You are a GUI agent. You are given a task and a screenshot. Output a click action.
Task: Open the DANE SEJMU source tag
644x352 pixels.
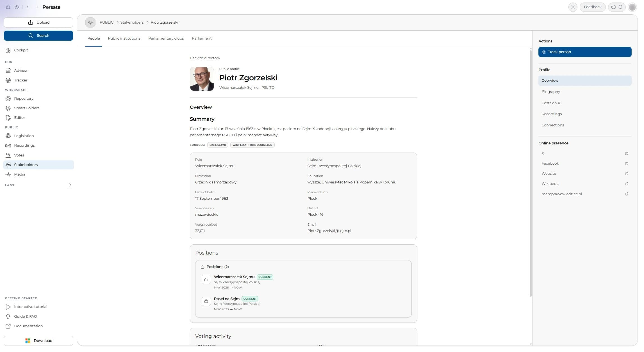tap(218, 145)
